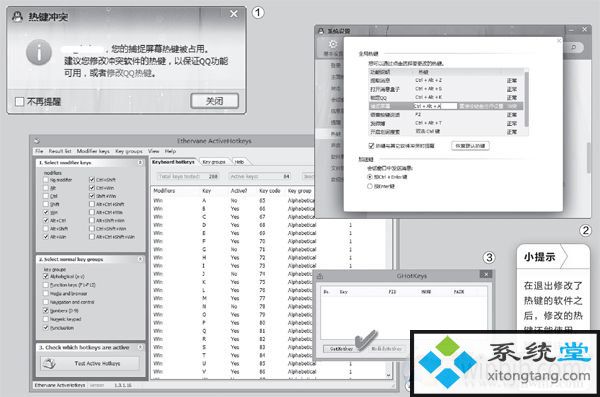Collapse the Check which hotkeys are active panel

point(140,347)
